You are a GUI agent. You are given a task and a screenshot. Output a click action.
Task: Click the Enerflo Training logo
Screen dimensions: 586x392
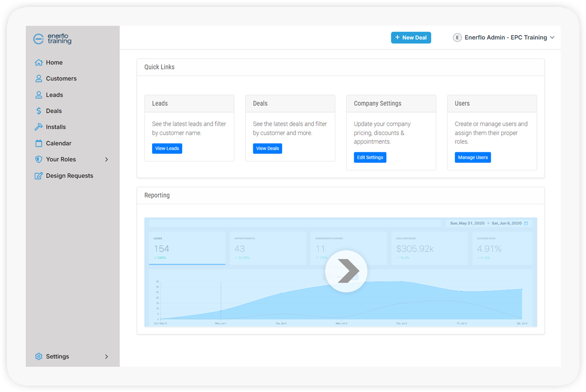(x=52, y=39)
